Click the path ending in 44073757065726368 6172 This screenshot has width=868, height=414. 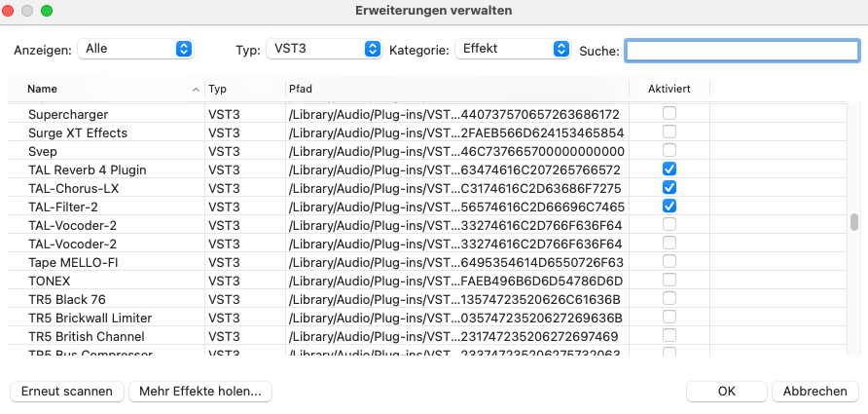(453, 115)
